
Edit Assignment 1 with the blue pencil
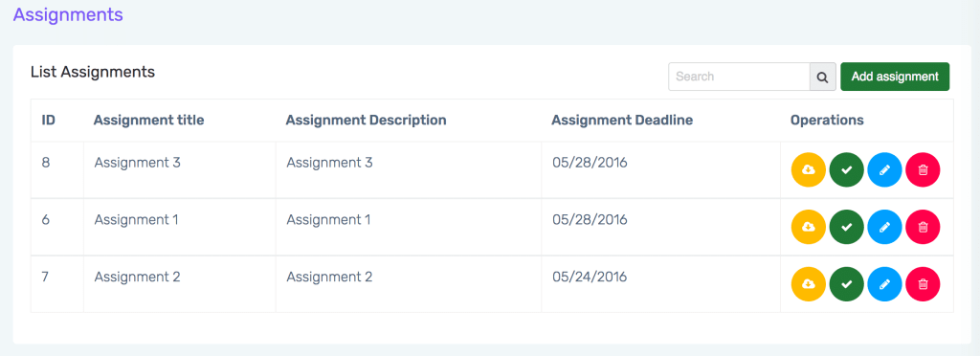[884, 228]
